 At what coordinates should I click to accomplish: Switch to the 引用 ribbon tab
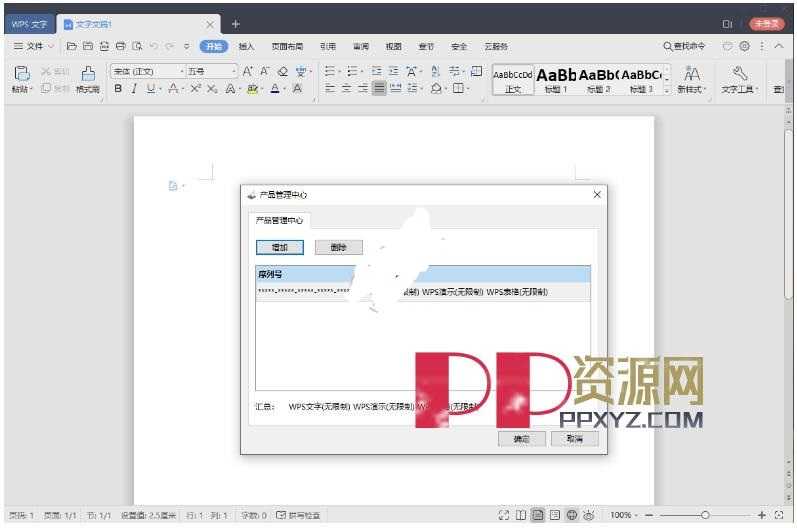tap(328, 46)
